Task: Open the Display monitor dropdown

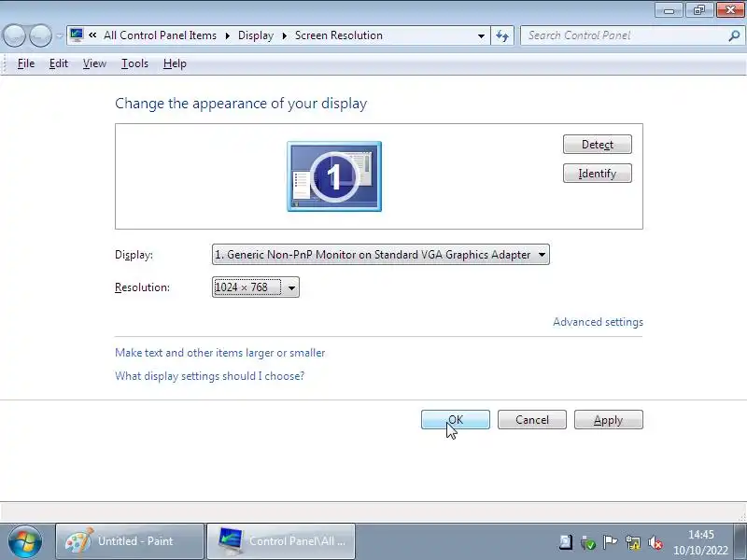Action: (x=381, y=255)
